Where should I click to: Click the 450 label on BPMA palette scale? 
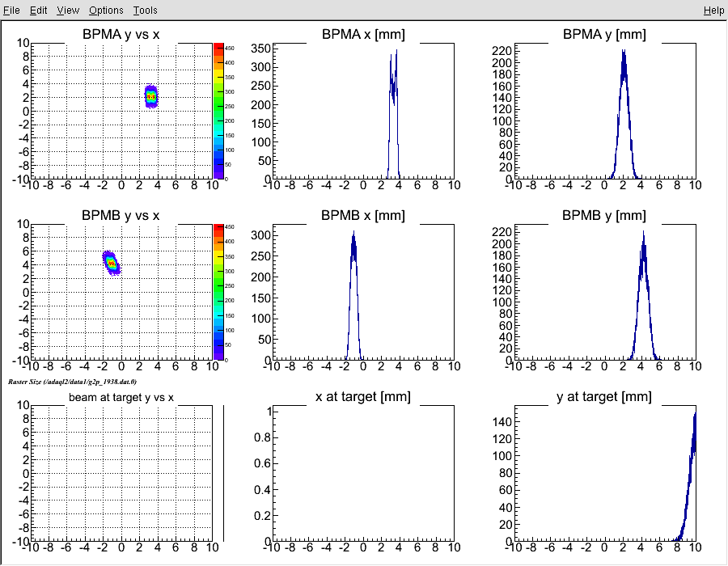coord(230,49)
